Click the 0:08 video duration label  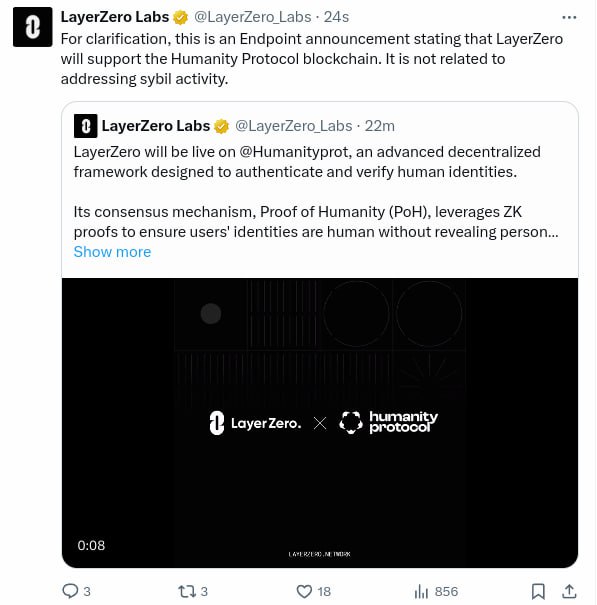(x=91, y=545)
